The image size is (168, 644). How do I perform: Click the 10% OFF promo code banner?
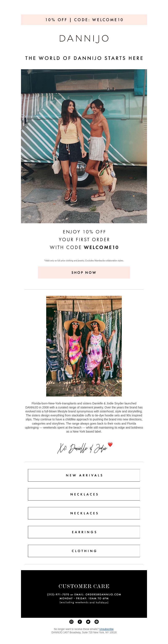[x=84, y=20]
